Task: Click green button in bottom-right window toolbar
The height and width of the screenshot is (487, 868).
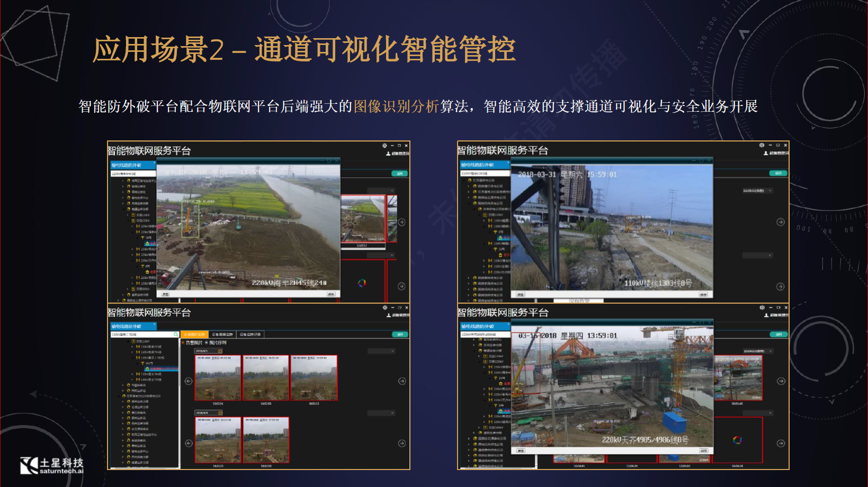Action: pyautogui.click(x=778, y=334)
